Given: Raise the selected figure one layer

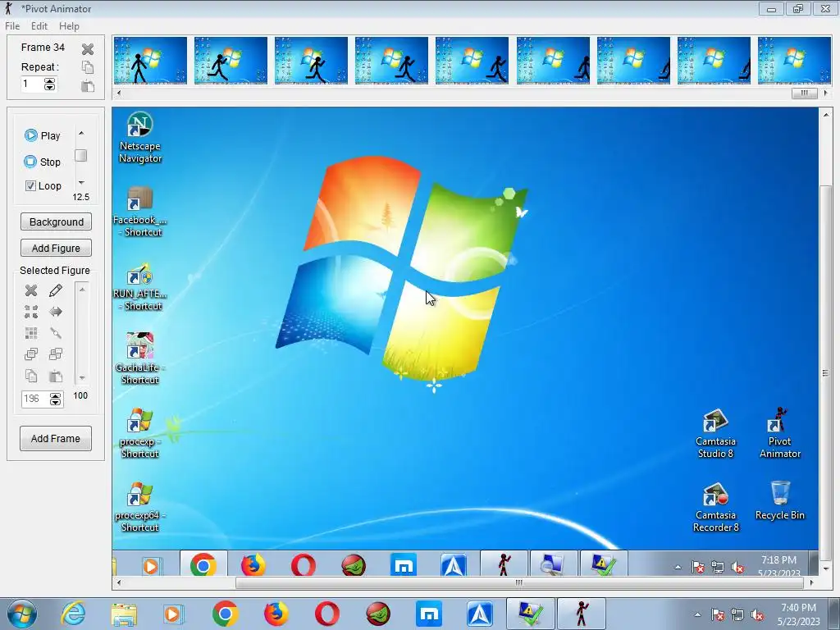Looking at the screenshot, I should pyautogui.click(x=31, y=354).
